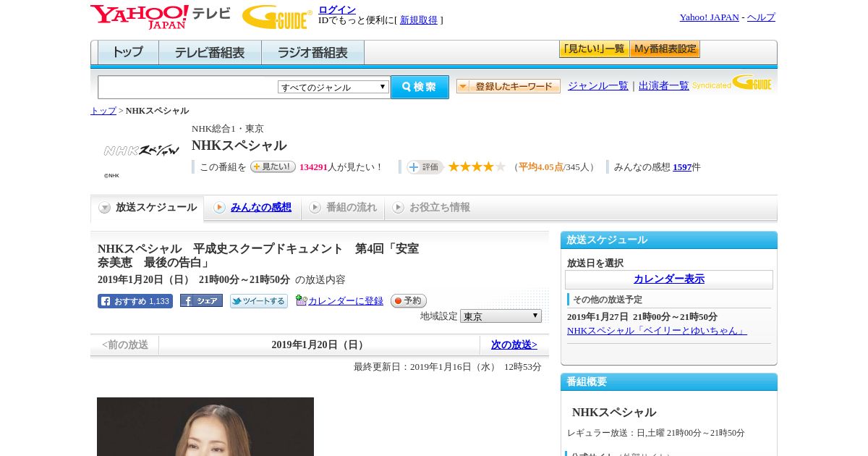
Task: Click the Yahoo! JAPAN テレビ logo
Action: (x=161, y=17)
